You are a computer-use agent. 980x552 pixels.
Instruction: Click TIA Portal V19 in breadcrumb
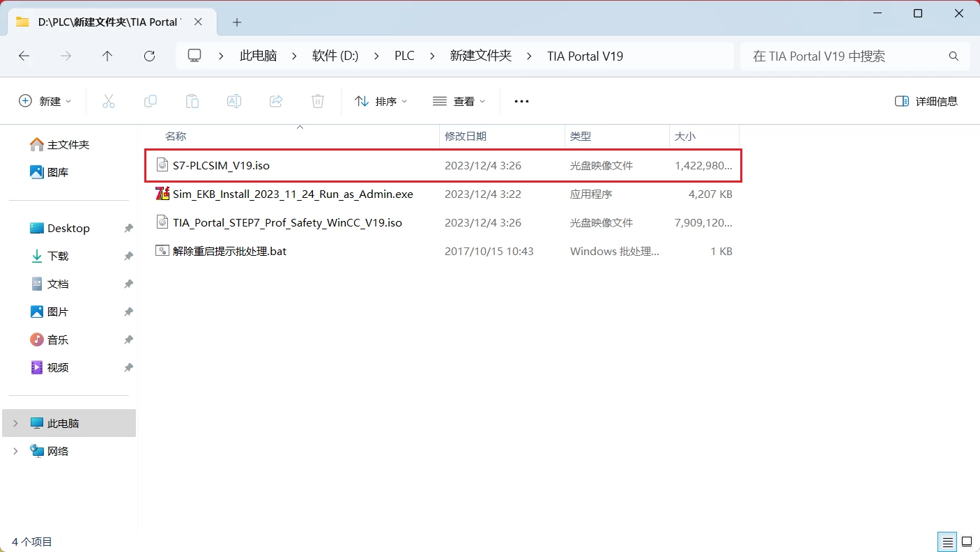585,56
